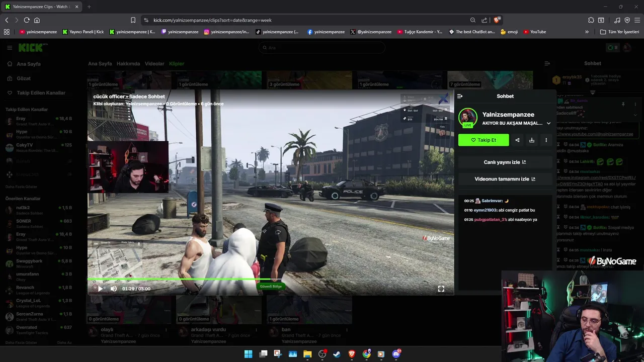The height and width of the screenshot is (362, 644).
Task: Mute the clip with the volume icon
Action: click(114, 289)
